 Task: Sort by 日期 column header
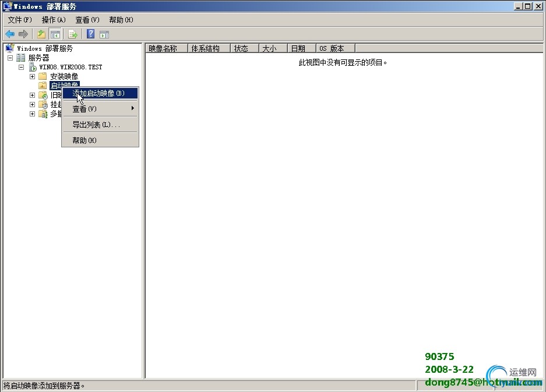[302, 48]
